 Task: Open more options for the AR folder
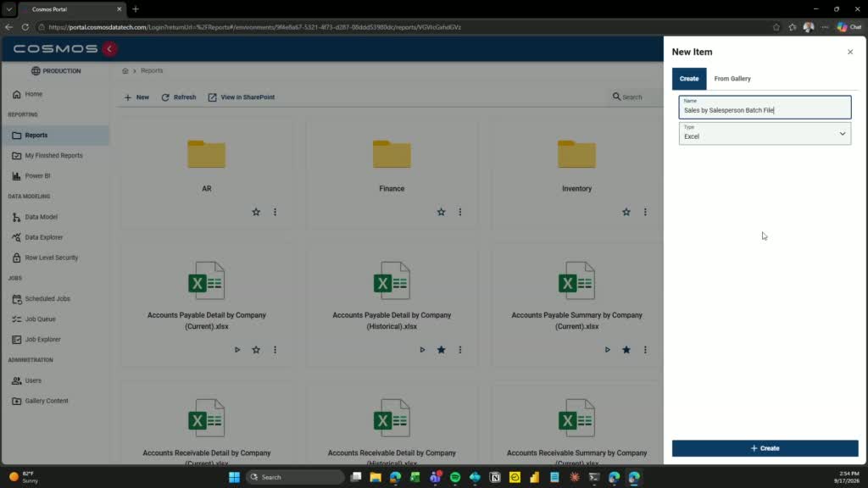[275, 212]
